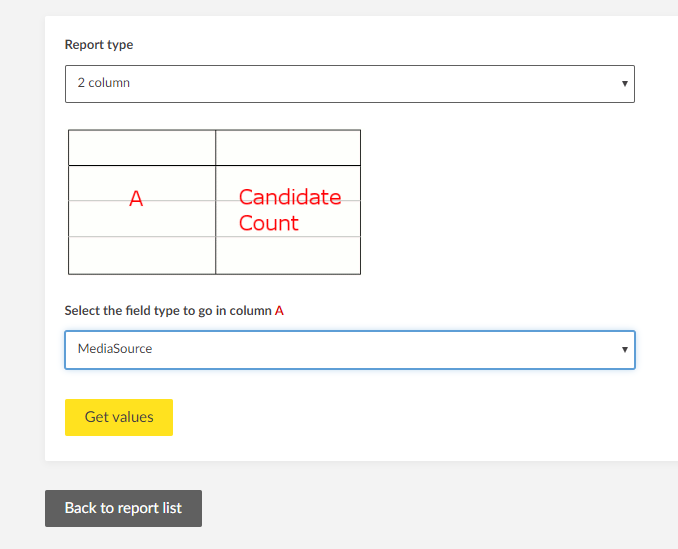Select the top-left header cell of preview table
The height and width of the screenshot is (549, 678).
[142, 148]
